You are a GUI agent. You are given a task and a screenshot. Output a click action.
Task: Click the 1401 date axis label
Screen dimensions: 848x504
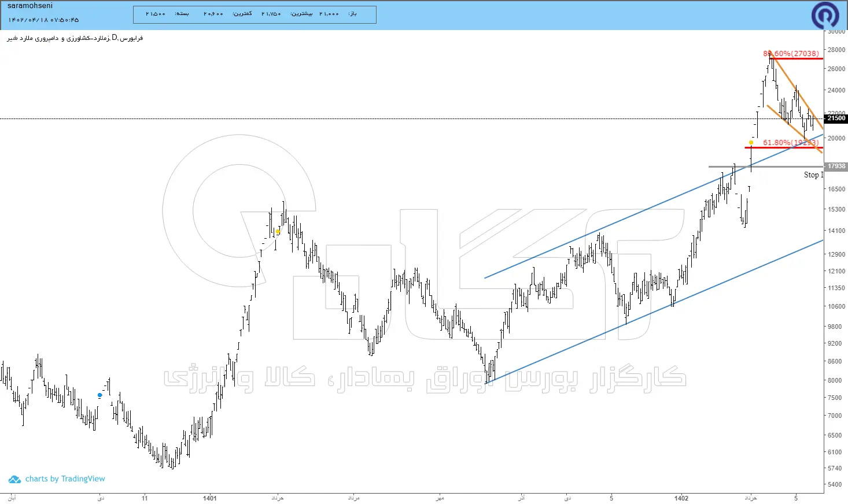(210, 498)
